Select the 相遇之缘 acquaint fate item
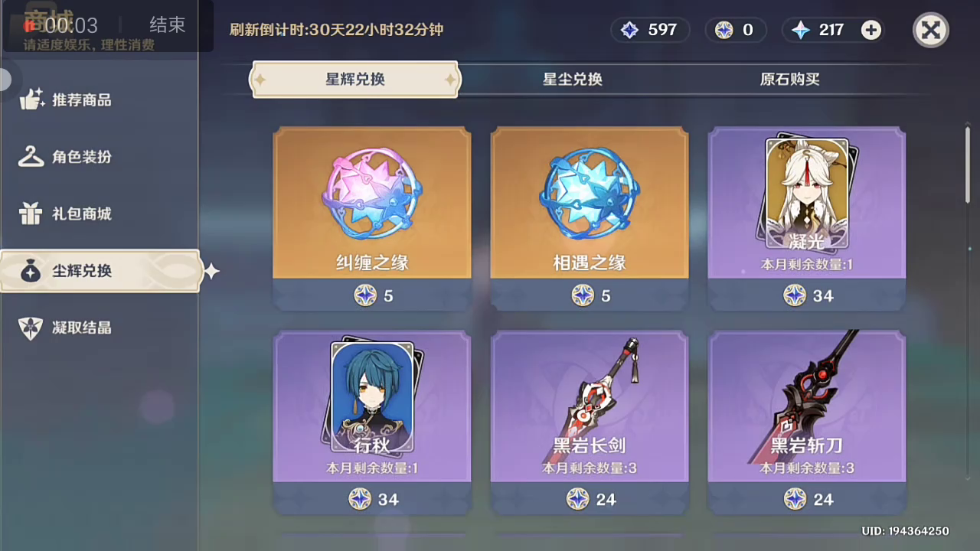Viewport: 980px width, 551px height. pyautogui.click(x=590, y=218)
